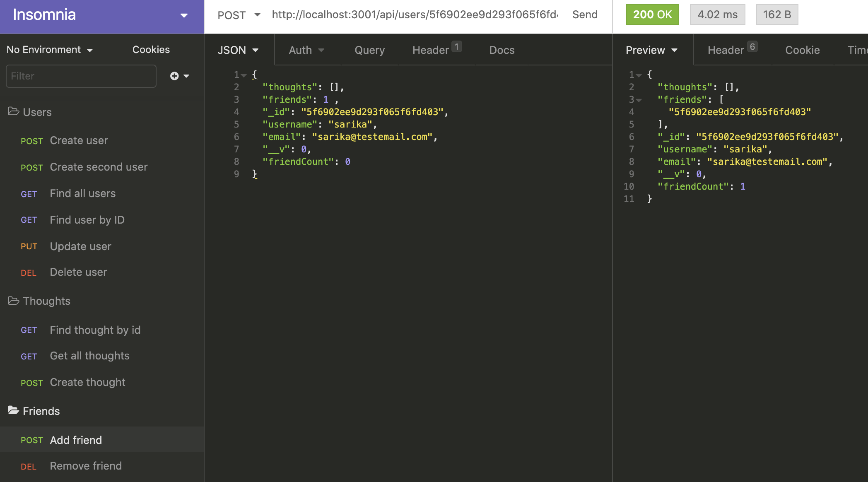Fold the response friends array on line 3
This screenshot has height=482, width=868.
pyautogui.click(x=639, y=100)
